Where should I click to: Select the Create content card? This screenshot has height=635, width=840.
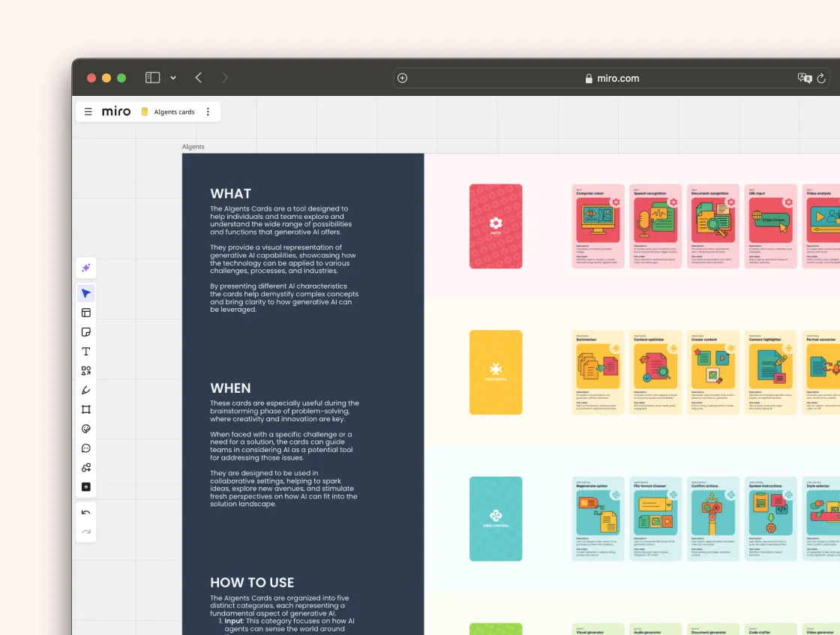(x=713, y=372)
